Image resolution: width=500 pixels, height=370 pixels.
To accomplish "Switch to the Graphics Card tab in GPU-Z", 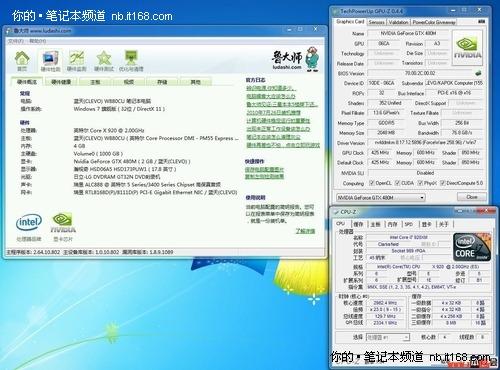I will [350, 22].
